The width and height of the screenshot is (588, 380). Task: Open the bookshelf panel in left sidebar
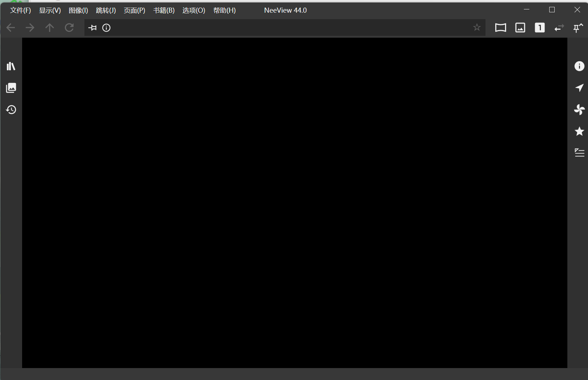(x=11, y=66)
